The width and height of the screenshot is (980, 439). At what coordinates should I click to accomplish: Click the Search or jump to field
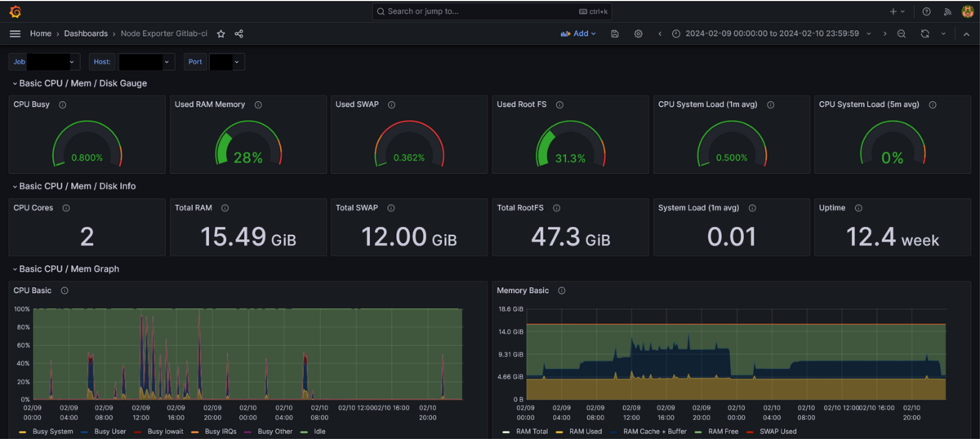[492, 11]
